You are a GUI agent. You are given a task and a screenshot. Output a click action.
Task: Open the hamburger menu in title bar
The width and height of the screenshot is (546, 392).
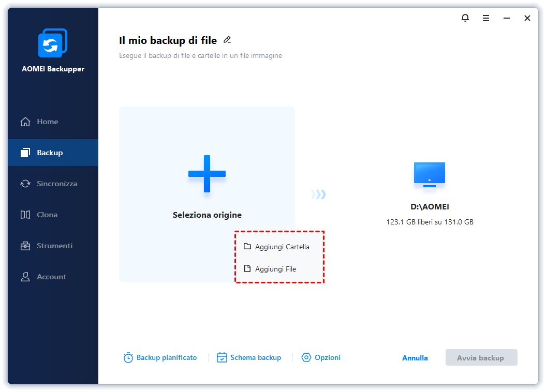tap(486, 18)
